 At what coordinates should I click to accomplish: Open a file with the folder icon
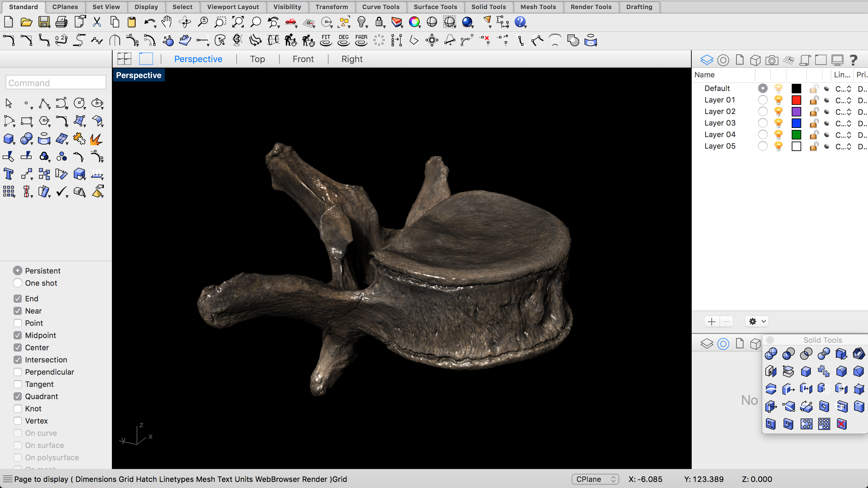click(x=26, y=22)
